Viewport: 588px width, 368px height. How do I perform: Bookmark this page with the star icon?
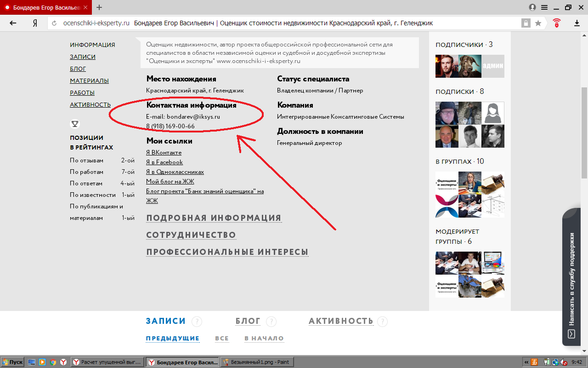coord(538,23)
